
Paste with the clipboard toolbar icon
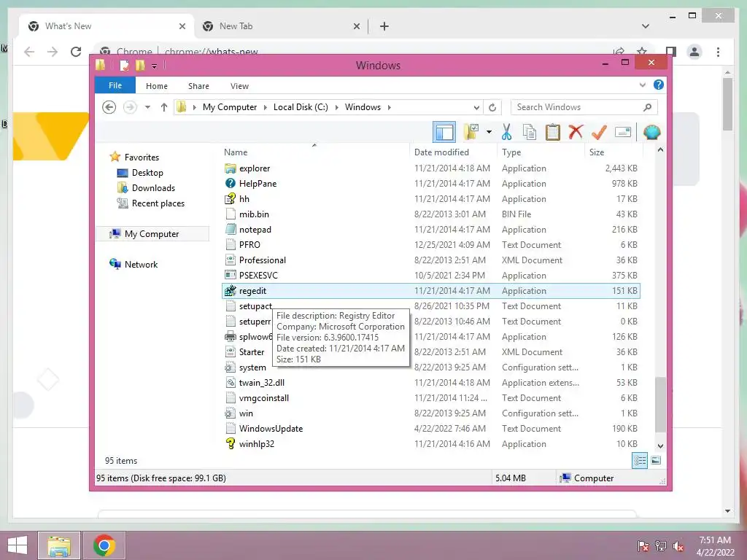(x=553, y=132)
